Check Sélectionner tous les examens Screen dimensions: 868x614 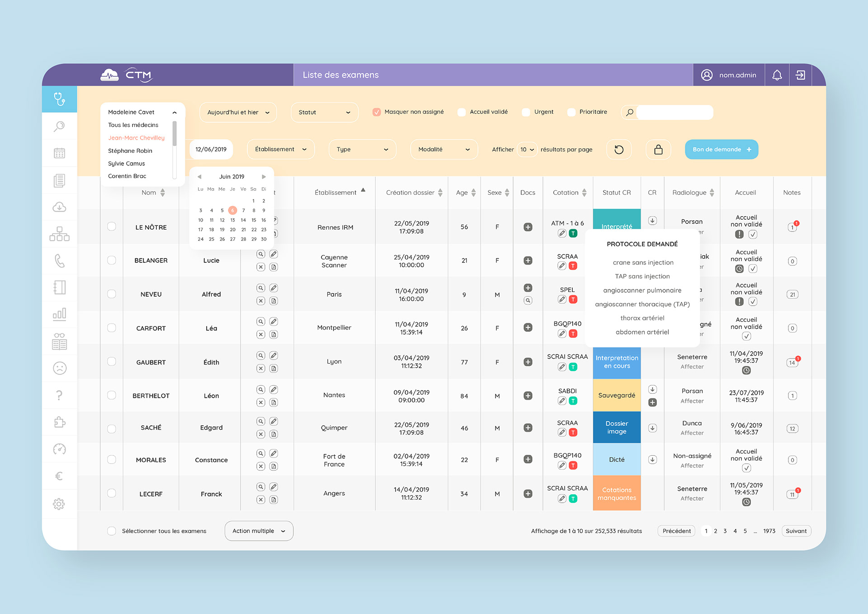click(112, 531)
